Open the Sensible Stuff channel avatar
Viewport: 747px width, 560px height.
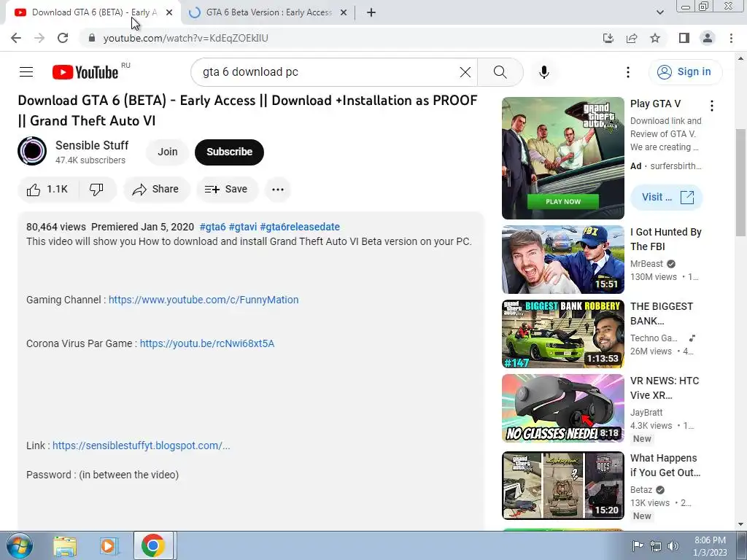point(32,152)
